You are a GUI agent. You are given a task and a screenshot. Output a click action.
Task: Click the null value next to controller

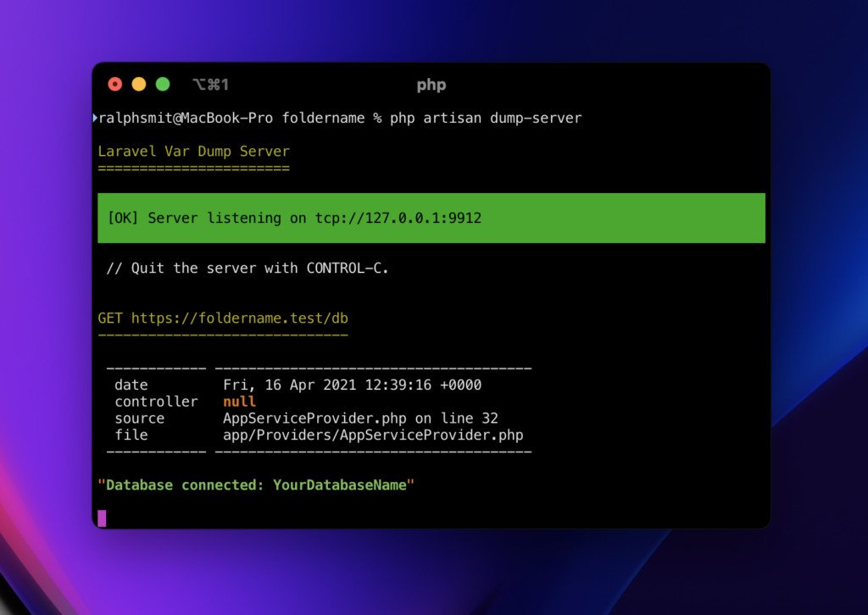(x=240, y=401)
